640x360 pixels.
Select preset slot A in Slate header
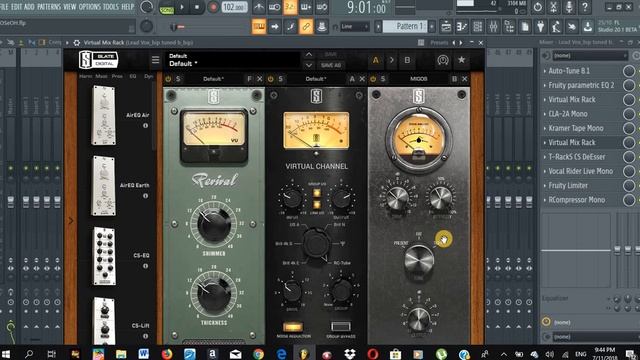(x=376, y=60)
